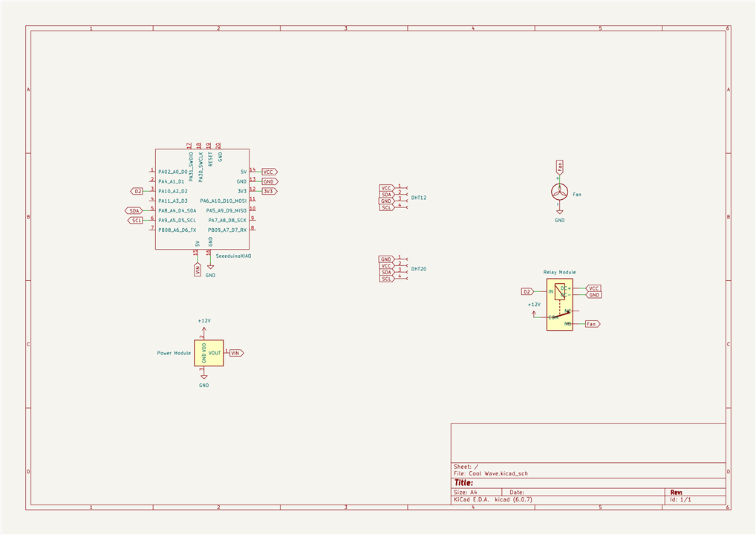Click pin name PA02_A0_D0
Image resolution: width=756 pixels, height=535 pixels.
[x=172, y=172]
